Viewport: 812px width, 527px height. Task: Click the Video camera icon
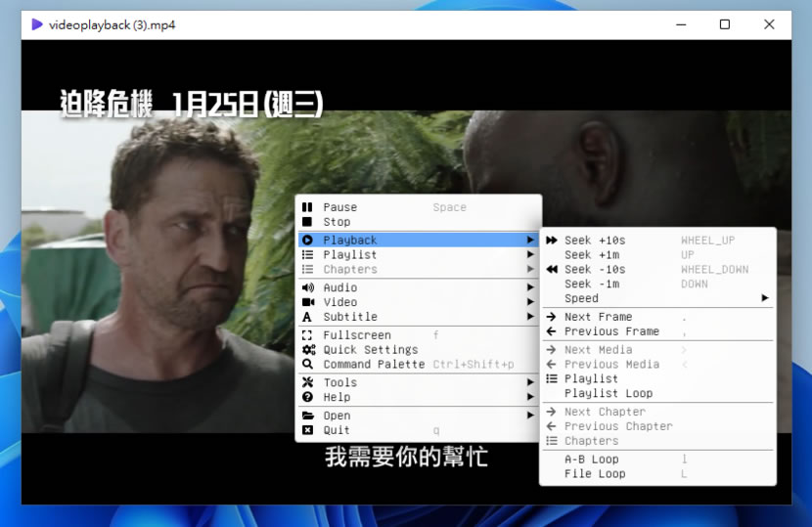(x=307, y=302)
